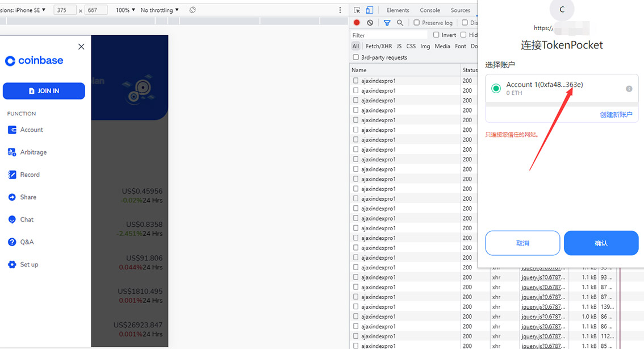Image resolution: width=644 pixels, height=349 pixels.
Task: Open the Arbitrage menu icon
Action: click(x=12, y=152)
